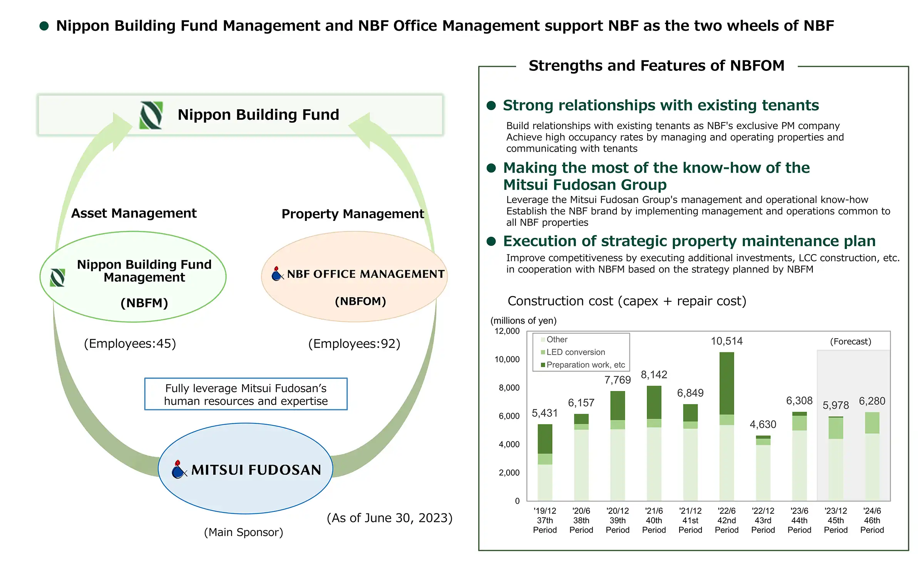Click 'Leverage the Mitsui Fudosan Group's' paragraph
924x575 pixels.
point(698,211)
